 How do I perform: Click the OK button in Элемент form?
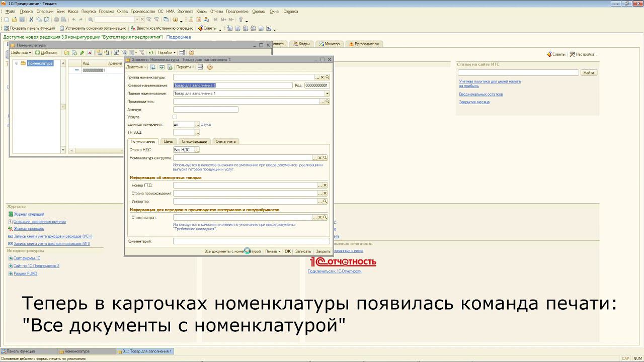pos(287,251)
